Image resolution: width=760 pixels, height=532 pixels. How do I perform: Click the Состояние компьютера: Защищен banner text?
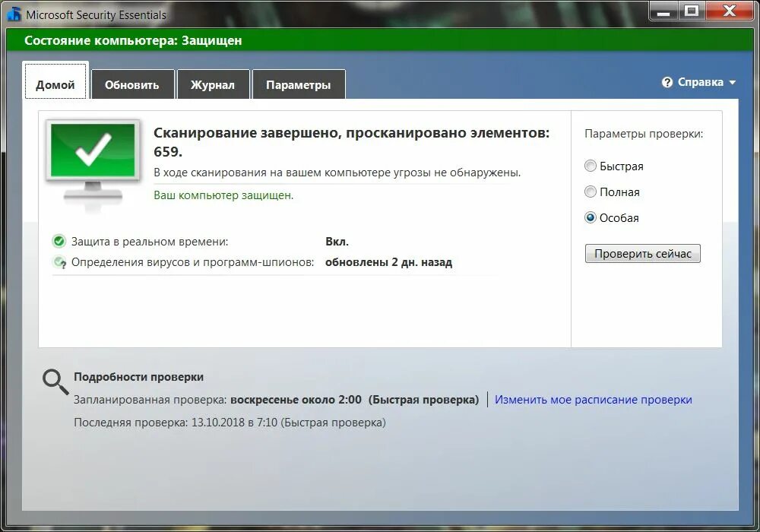(x=133, y=41)
